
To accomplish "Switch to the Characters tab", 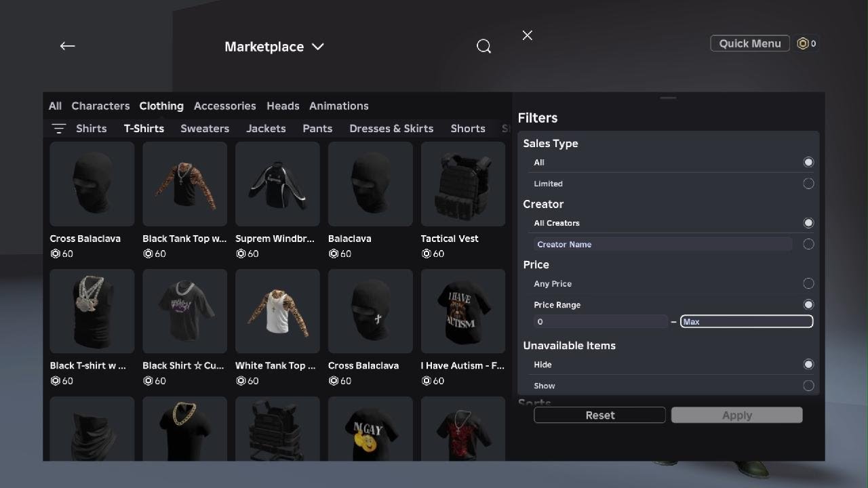I will click(100, 106).
